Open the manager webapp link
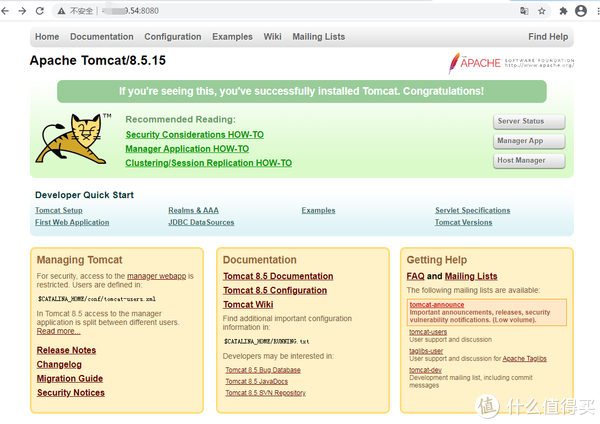This screenshot has height=424, width=600. [x=157, y=276]
